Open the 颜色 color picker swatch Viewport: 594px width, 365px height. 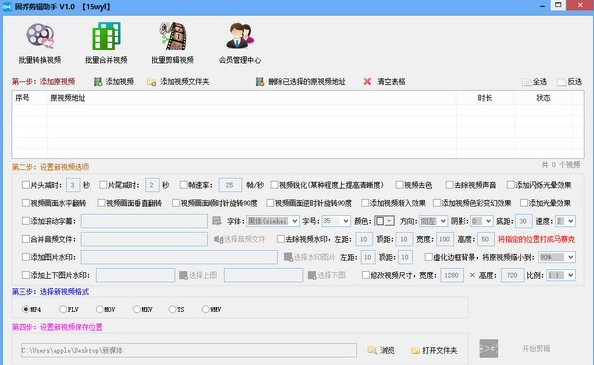384,221
